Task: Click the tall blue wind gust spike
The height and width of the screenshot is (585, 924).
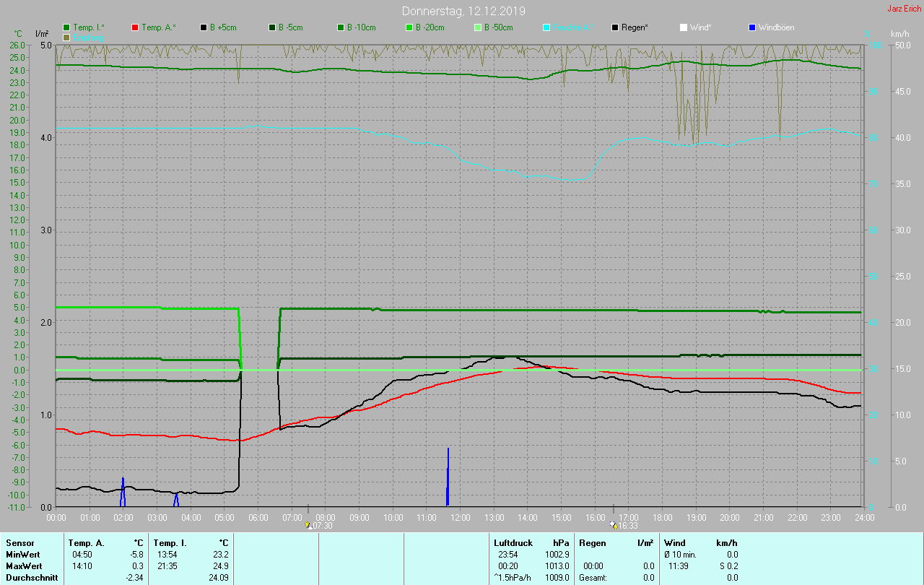Action: pos(448,477)
